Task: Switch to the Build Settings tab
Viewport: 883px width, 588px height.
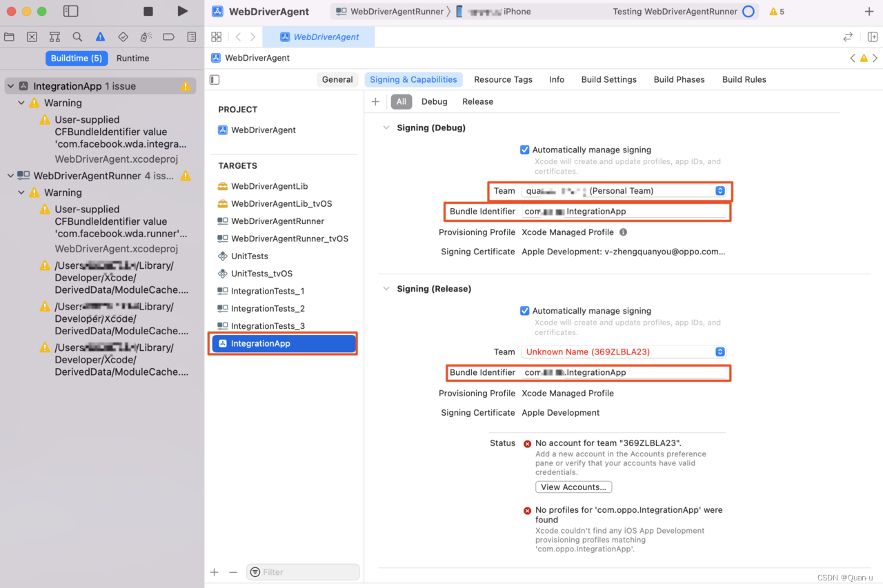Action: pyautogui.click(x=609, y=79)
